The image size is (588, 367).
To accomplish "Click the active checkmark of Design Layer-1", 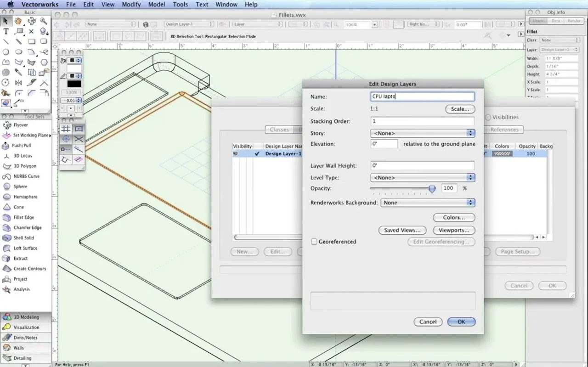I will (x=257, y=154).
